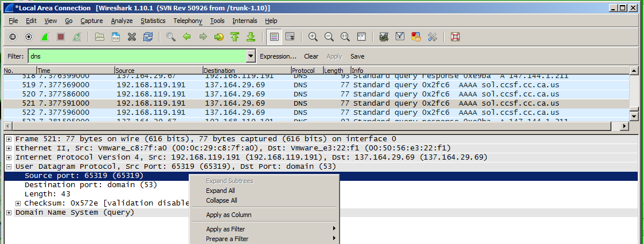
Task: Save this capture file
Action: click(x=116, y=37)
